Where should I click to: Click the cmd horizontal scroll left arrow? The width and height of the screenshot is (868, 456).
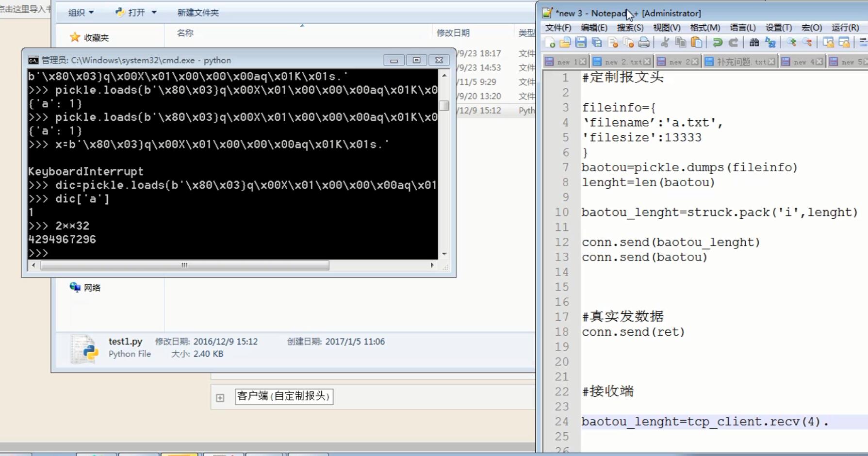tap(33, 265)
